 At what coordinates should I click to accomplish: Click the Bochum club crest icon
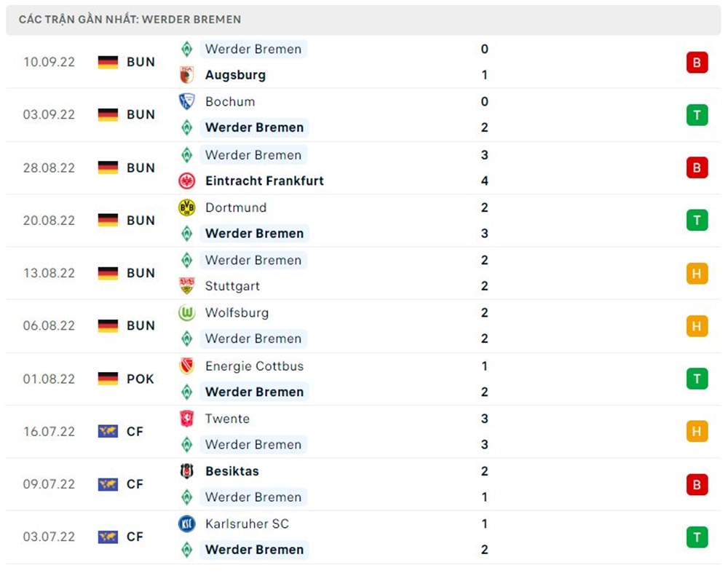pyautogui.click(x=186, y=102)
